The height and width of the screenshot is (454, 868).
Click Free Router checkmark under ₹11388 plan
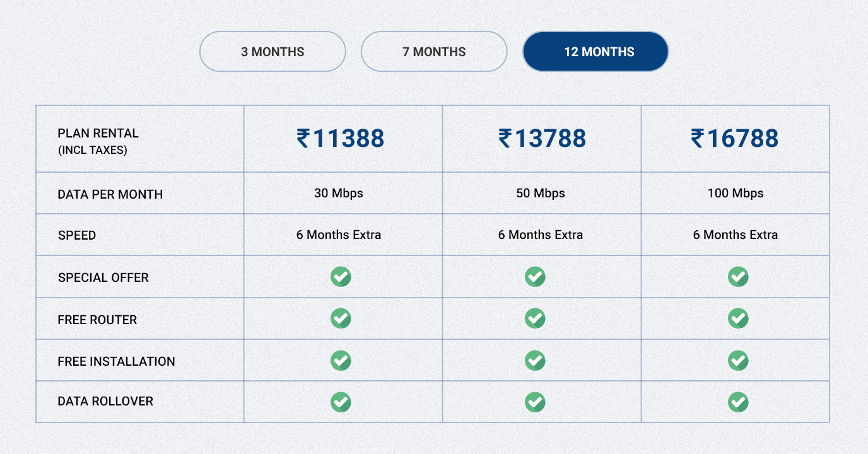click(341, 318)
